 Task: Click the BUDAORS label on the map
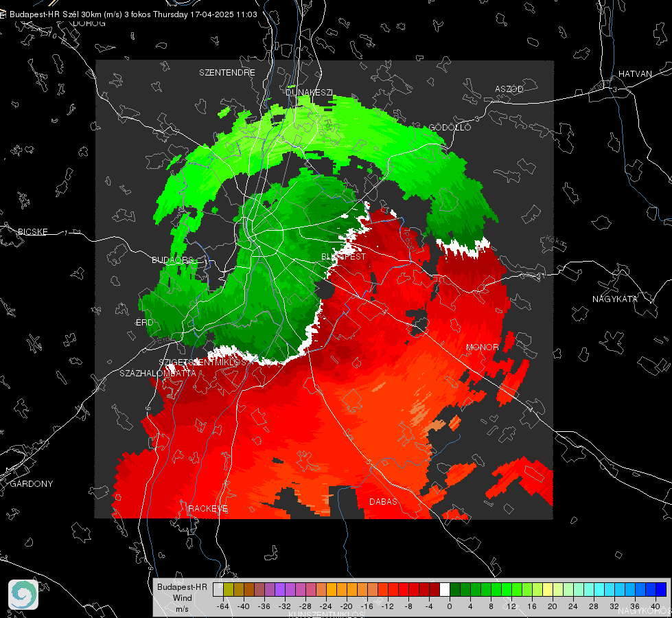172,260
